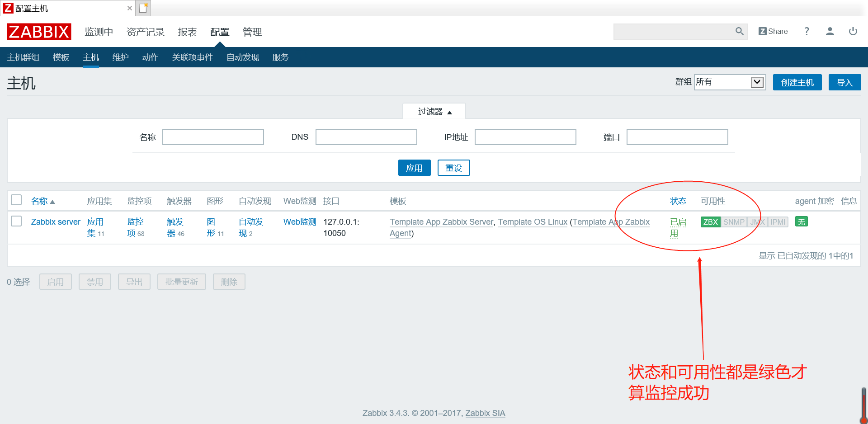Click the green 无 encryption badge
Screen dimensions: 868x424
[x=802, y=222]
